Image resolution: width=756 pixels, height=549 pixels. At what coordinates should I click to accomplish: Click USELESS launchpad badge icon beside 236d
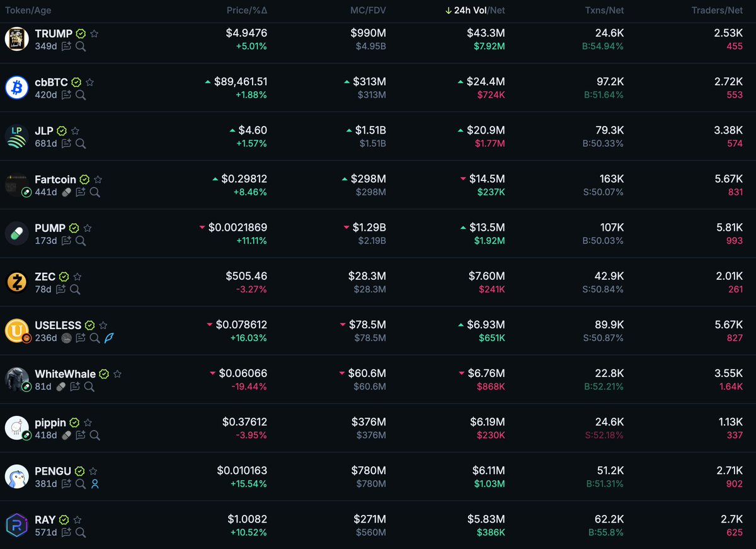(66, 338)
